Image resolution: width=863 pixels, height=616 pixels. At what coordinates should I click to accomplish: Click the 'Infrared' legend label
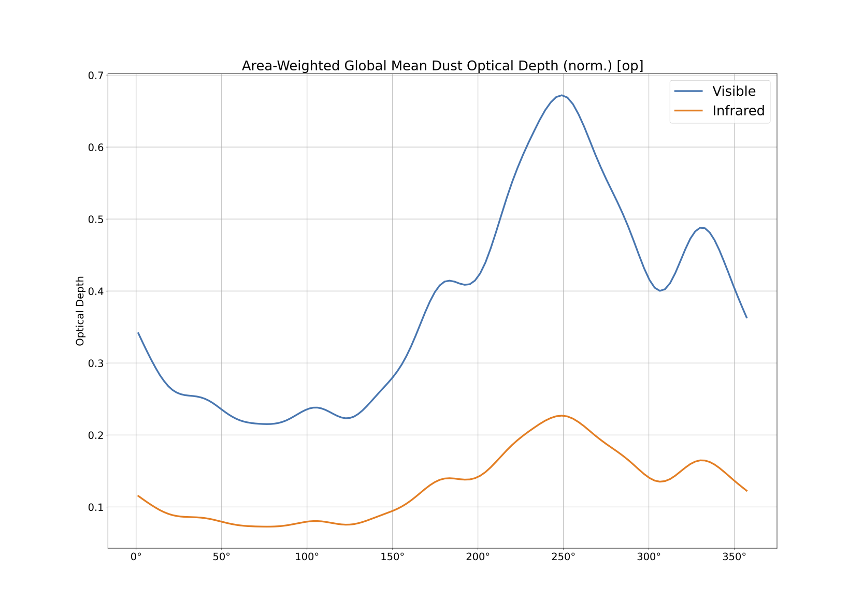click(x=738, y=111)
